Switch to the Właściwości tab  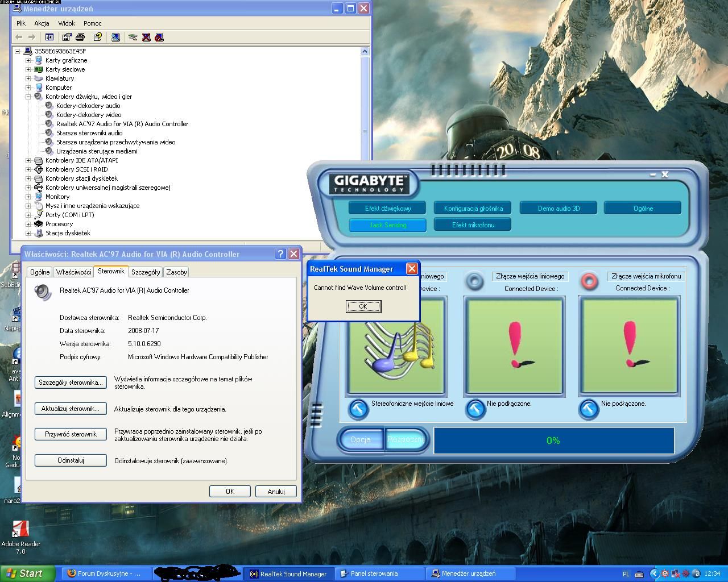(x=74, y=272)
